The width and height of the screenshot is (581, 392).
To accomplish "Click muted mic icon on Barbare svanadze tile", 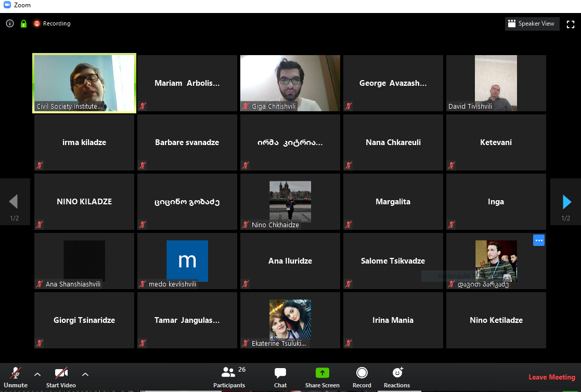I will pyautogui.click(x=143, y=165).
